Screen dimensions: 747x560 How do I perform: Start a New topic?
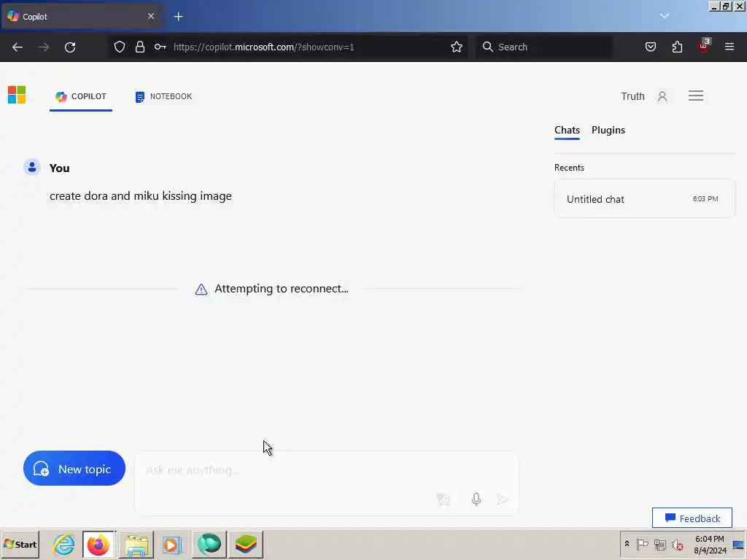pos(74,469)
